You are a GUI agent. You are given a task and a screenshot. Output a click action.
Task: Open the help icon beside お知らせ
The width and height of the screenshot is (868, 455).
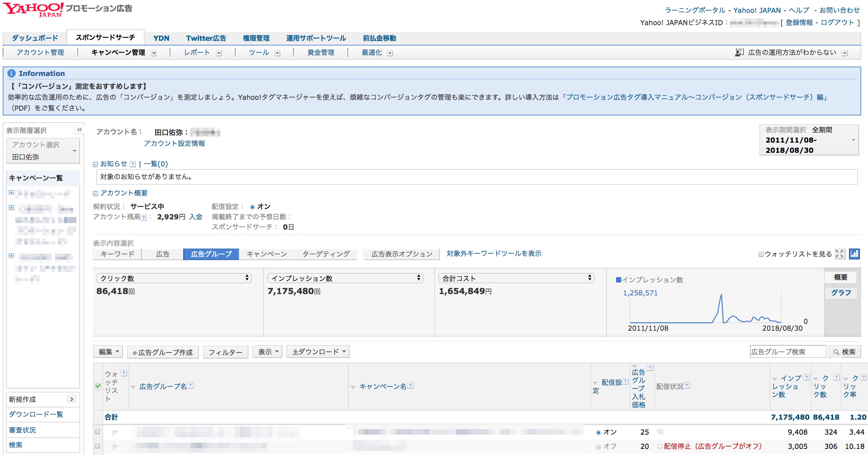(133, 164)
